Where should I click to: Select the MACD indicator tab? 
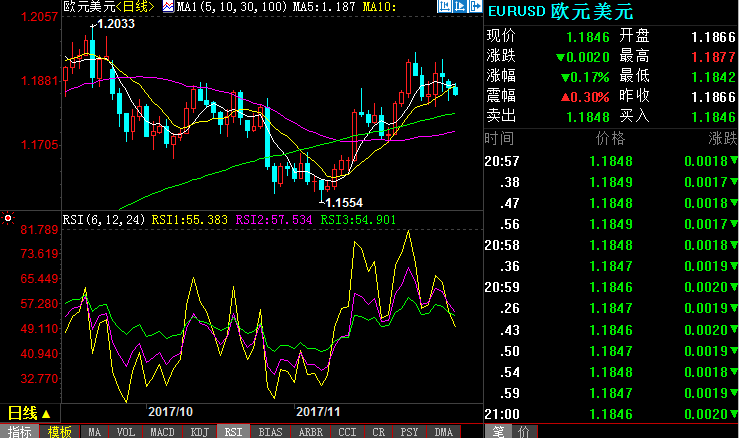pos(162,431)
